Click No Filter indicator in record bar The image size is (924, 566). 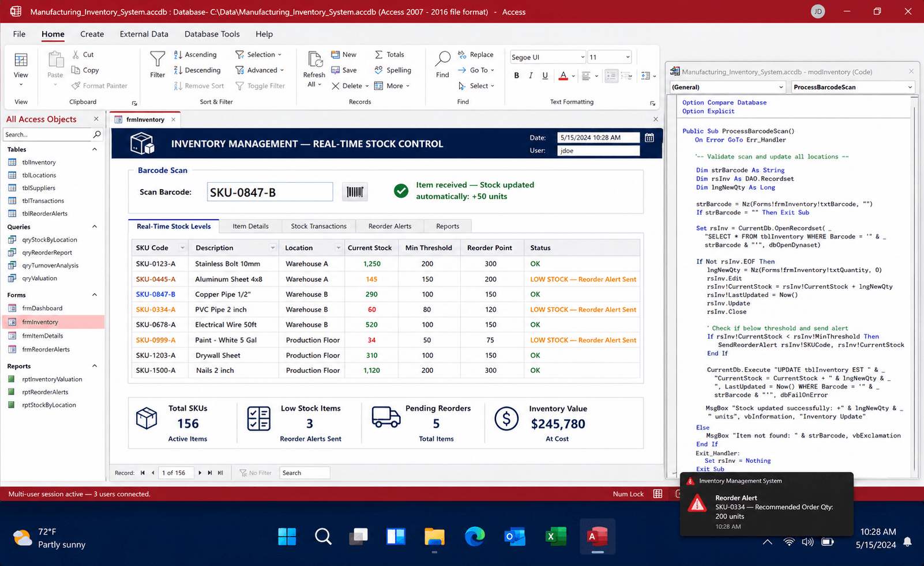(x=256, y=473)
